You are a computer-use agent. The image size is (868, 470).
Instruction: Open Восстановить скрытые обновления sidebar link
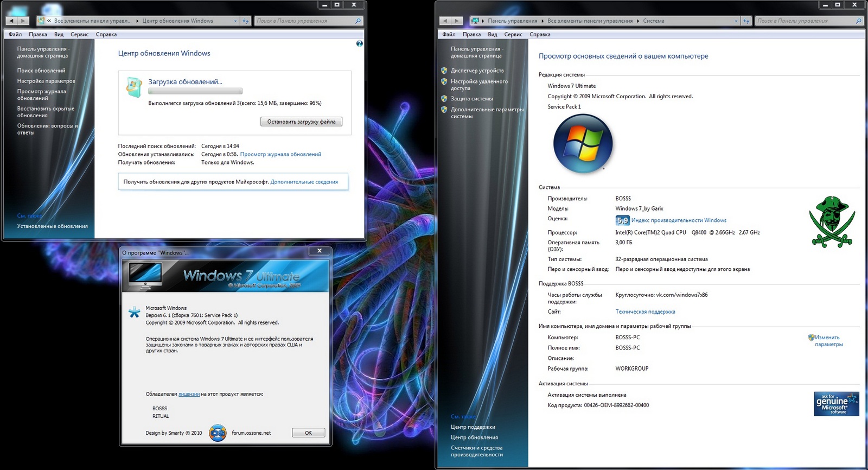tap(46, 112)
